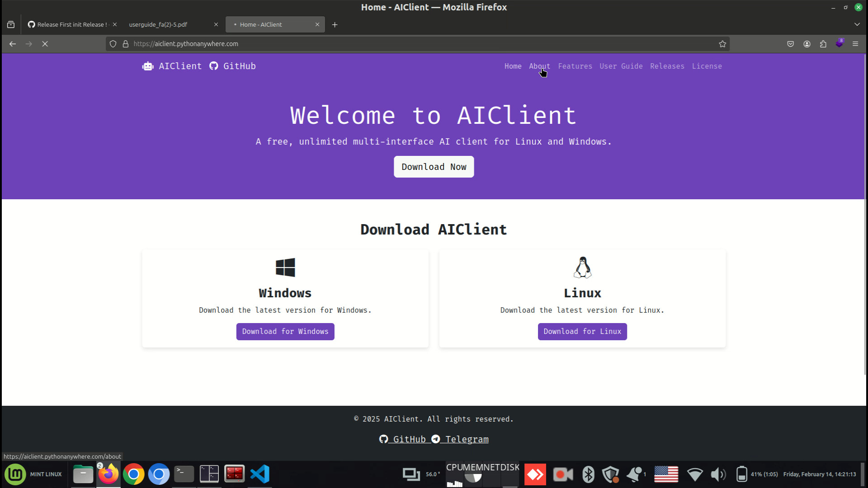This screenshot has width=868, height=488.
Task: Open the Releases nav item
Action: tap(667, 66)
